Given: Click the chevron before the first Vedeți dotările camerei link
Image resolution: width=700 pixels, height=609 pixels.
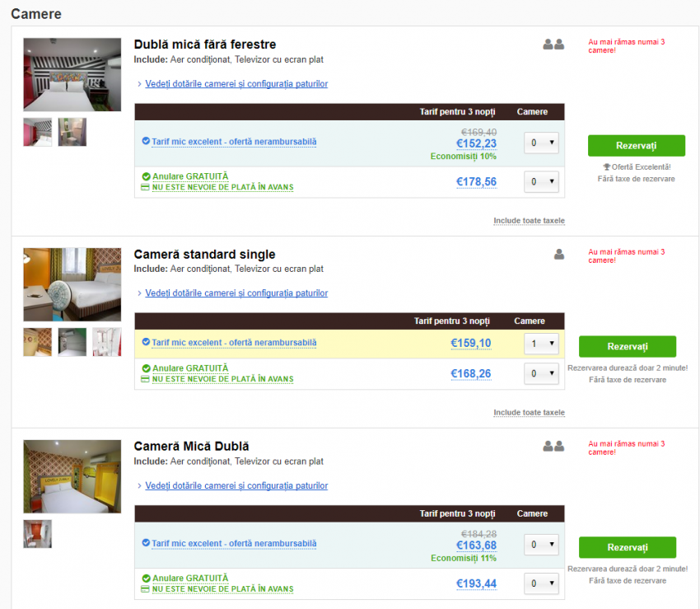Looking at the screenshot, I should [x=139, y=83].
